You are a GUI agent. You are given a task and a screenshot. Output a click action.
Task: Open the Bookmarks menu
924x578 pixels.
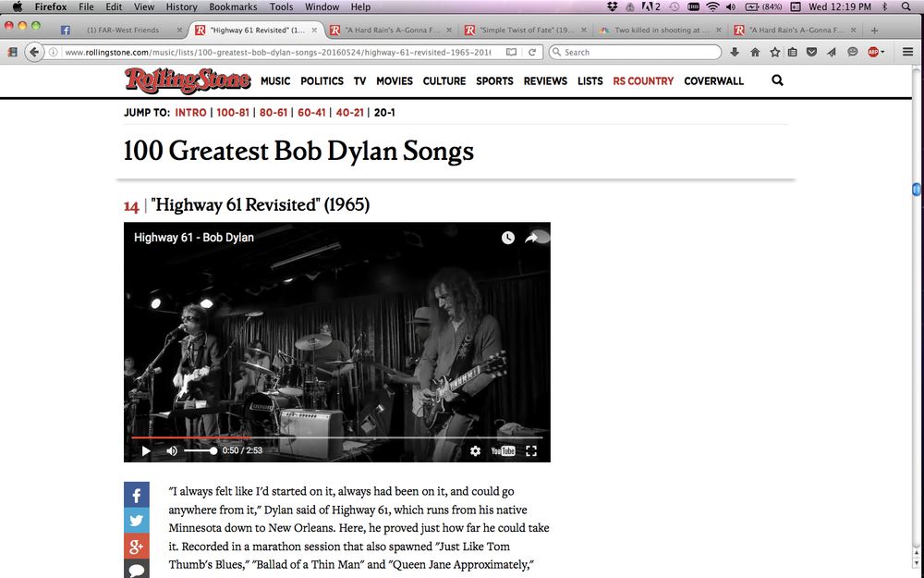[233, 7]
